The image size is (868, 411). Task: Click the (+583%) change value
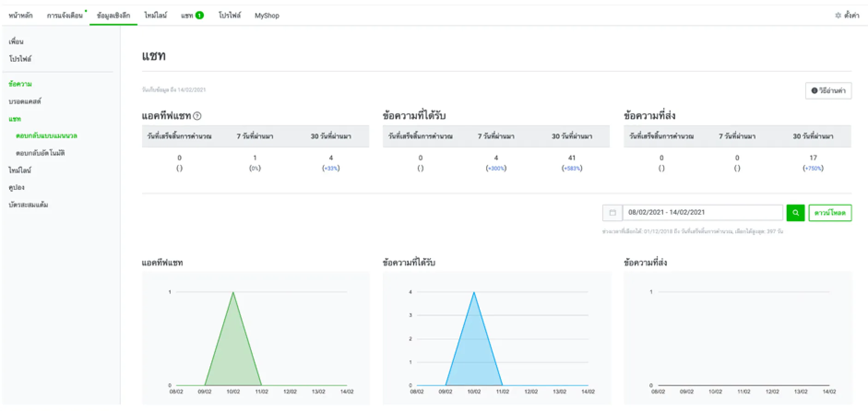(572, 169)
